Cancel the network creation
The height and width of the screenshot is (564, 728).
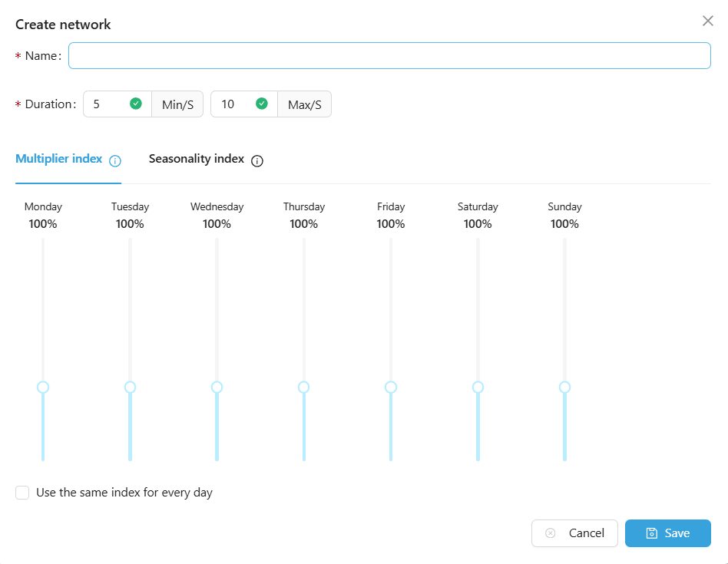tap(574, 533)
